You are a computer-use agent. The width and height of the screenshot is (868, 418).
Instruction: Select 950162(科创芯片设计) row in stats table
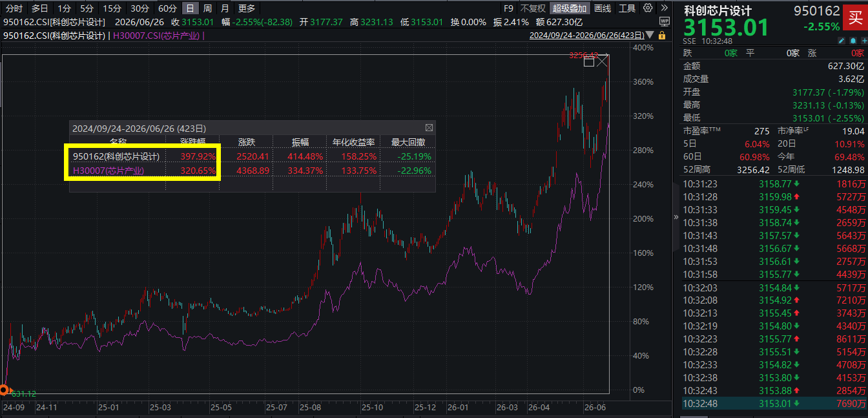(253, 156)
